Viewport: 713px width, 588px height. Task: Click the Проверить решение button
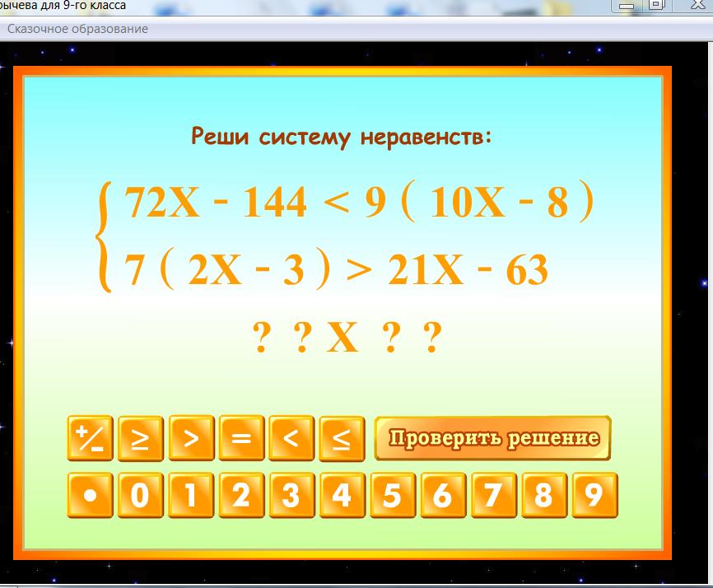pos(492,439)
